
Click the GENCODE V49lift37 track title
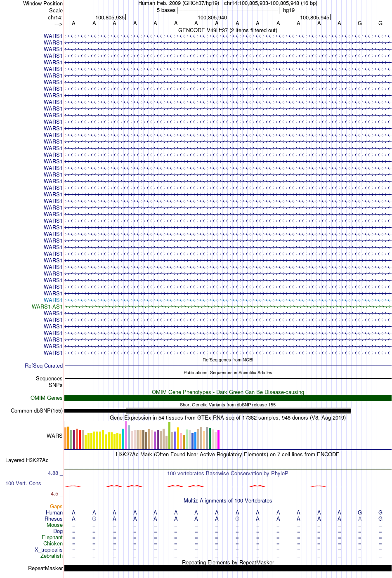click(228, 30)
